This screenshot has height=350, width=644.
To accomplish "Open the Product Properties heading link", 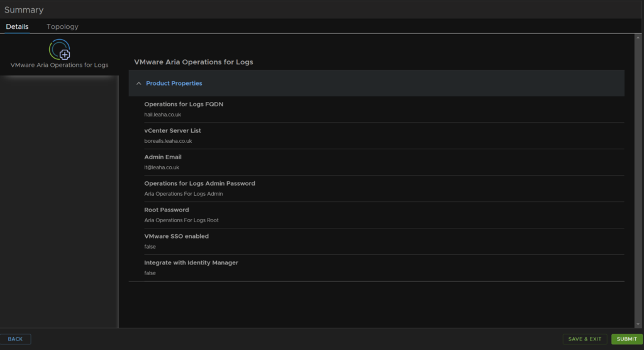I will [x=174, y=83].
